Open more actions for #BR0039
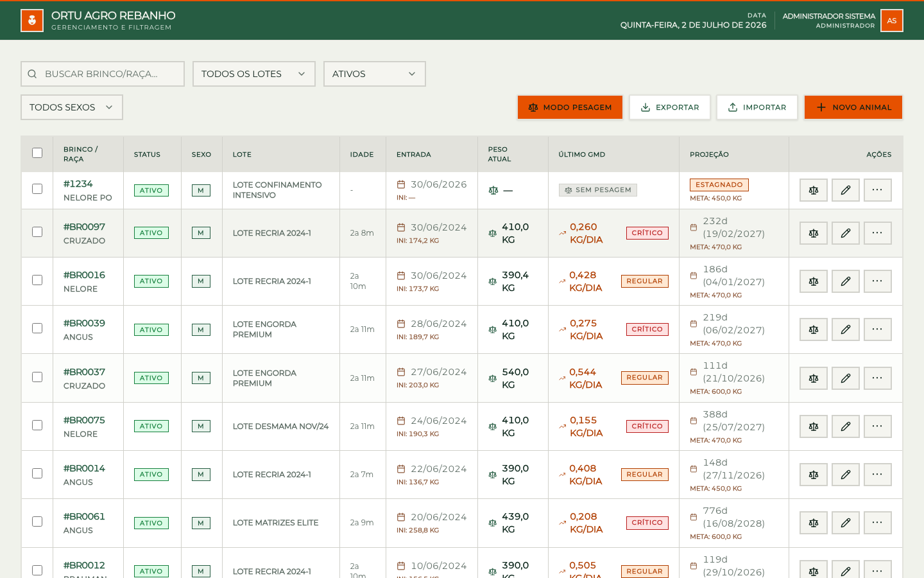924x578 pixels. 878,329
